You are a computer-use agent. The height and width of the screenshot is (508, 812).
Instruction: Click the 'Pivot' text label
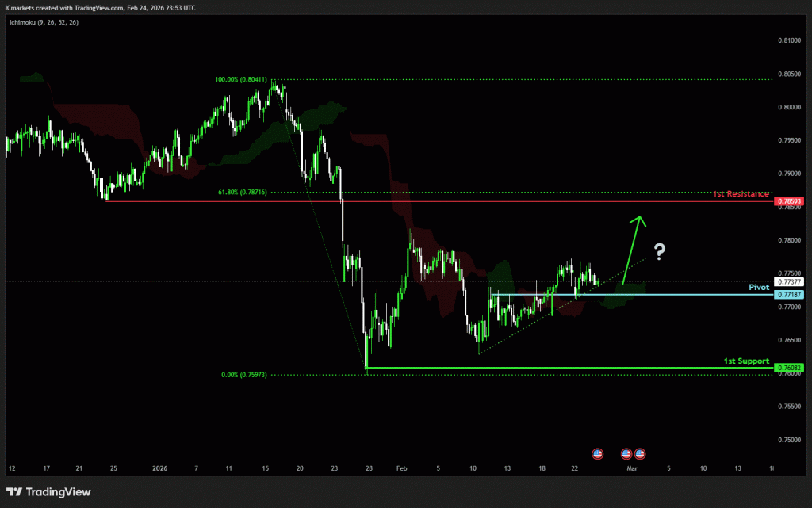759,286
